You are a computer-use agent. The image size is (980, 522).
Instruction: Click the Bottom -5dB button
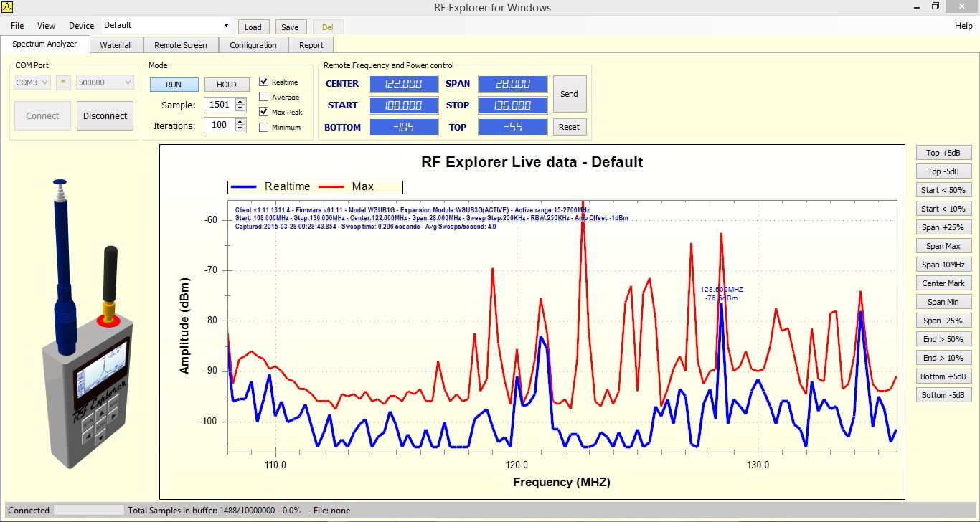pyautogui.click(x=943, y=395)
